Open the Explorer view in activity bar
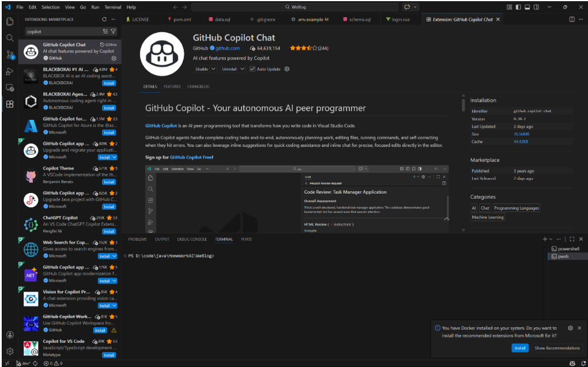This screenshot has width=588, height=367. pyautogui.click(x=10, y=21)
